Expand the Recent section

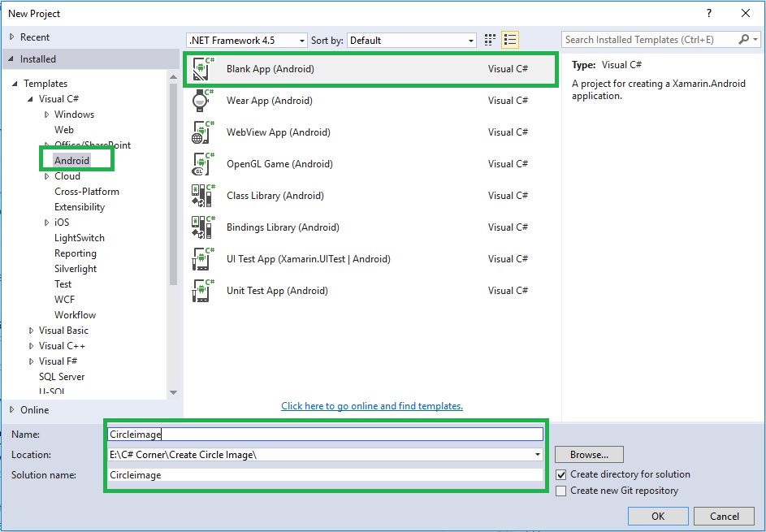pyautogui.click(x=12, y=37)
